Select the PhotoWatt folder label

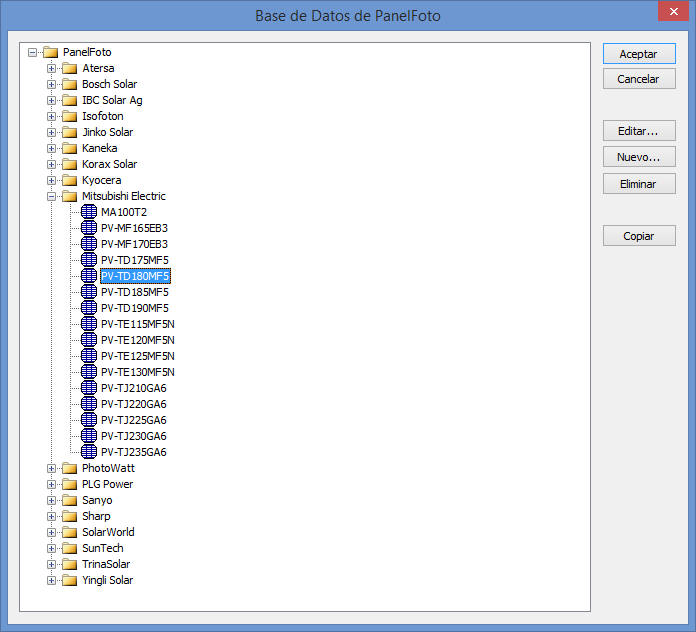(108, 468)
